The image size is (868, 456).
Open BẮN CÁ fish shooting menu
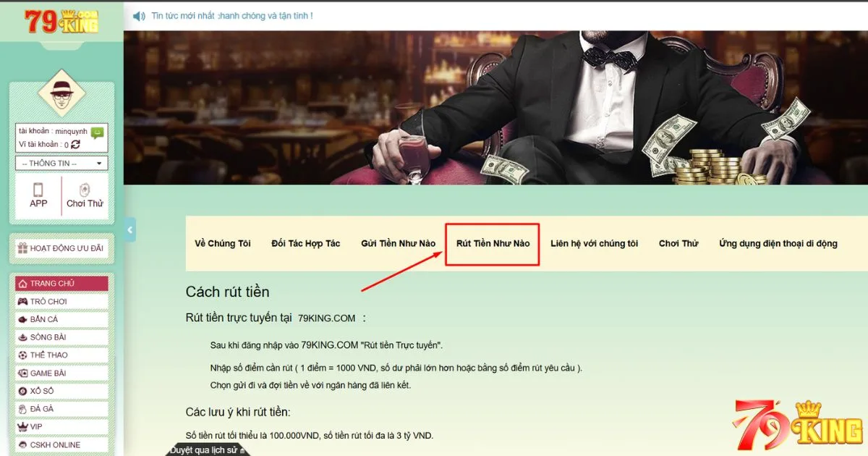[61, 319]
